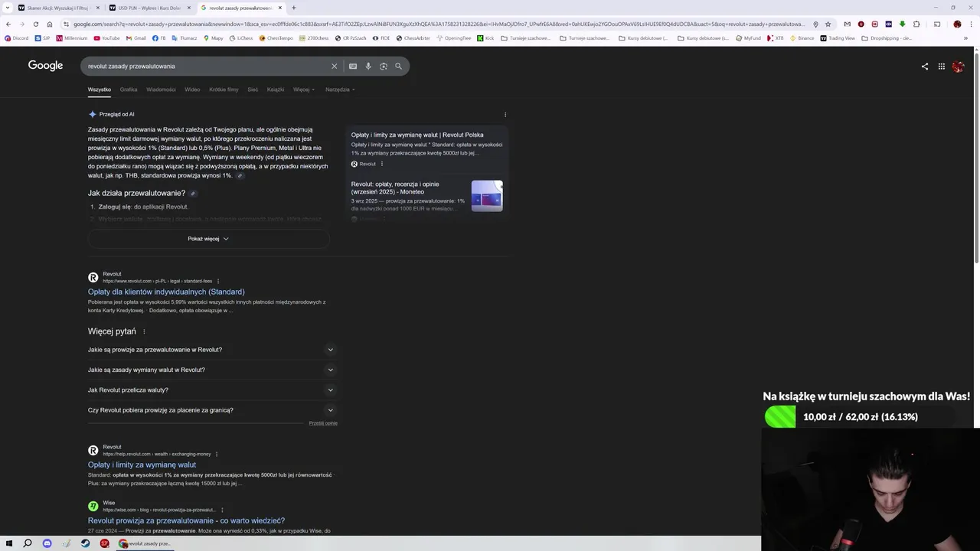
Task: Open the browser extensions puzzle icon
Action: tap(916, 24)
